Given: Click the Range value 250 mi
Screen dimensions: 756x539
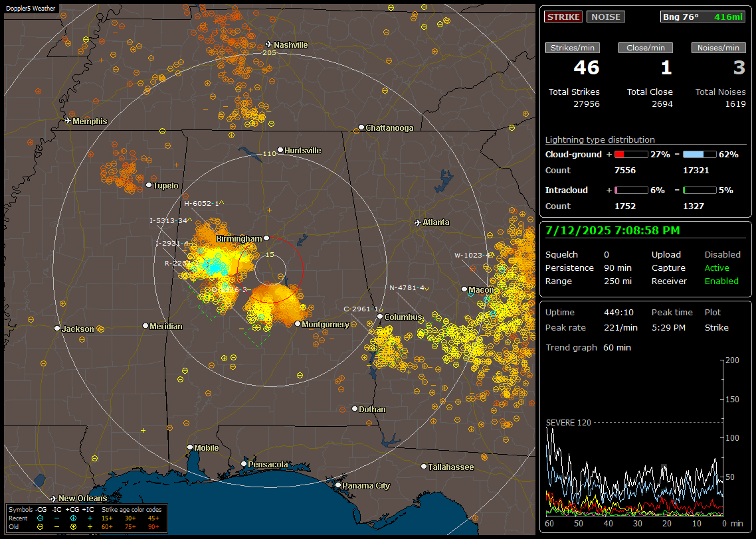Looking at the screenshot, I should (618, 281).
